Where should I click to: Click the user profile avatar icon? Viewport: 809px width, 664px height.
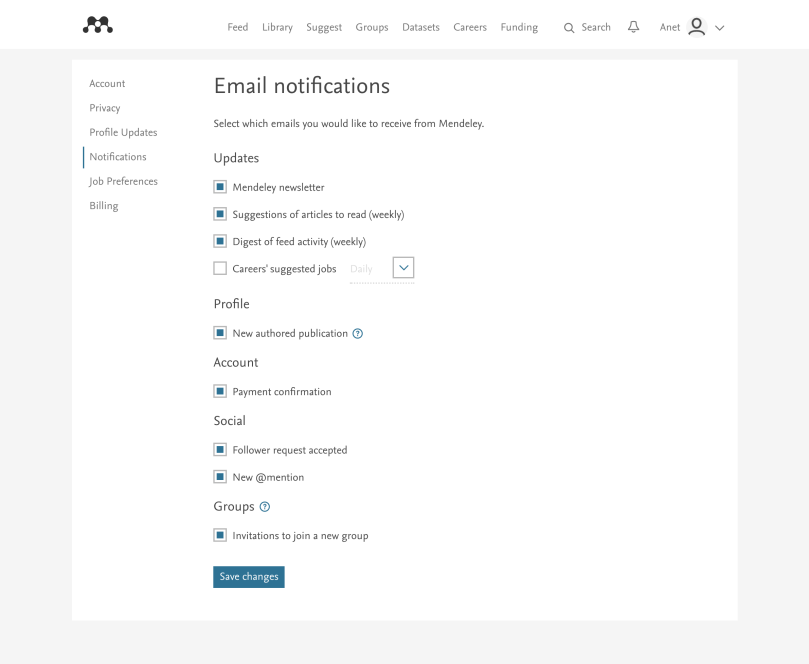[x=697, y=27]
